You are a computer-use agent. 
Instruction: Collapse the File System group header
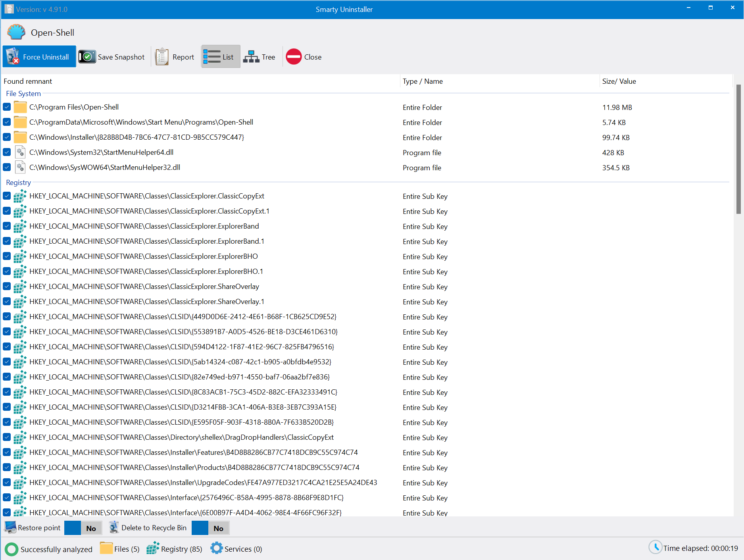tap(23, 94)
